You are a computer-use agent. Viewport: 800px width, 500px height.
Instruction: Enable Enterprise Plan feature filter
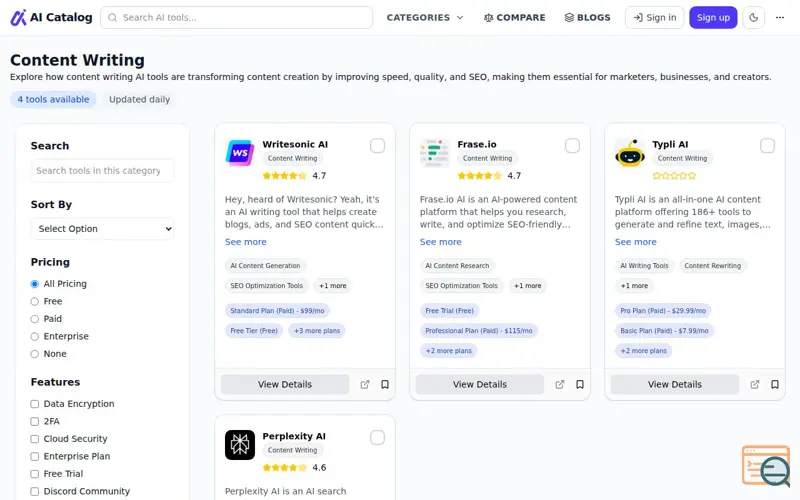click(35, 456)
